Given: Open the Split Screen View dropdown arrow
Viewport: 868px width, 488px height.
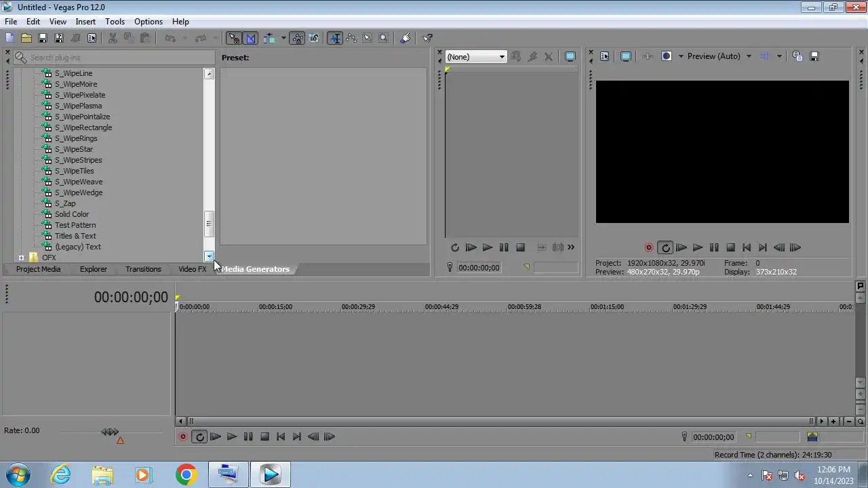Looking at the screenshot, I should [x=680, y=56].
